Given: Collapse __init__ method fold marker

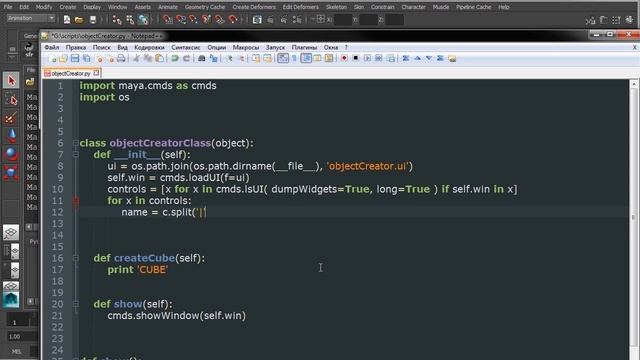Looking at the screenshot, I should (x=76, y=155).
